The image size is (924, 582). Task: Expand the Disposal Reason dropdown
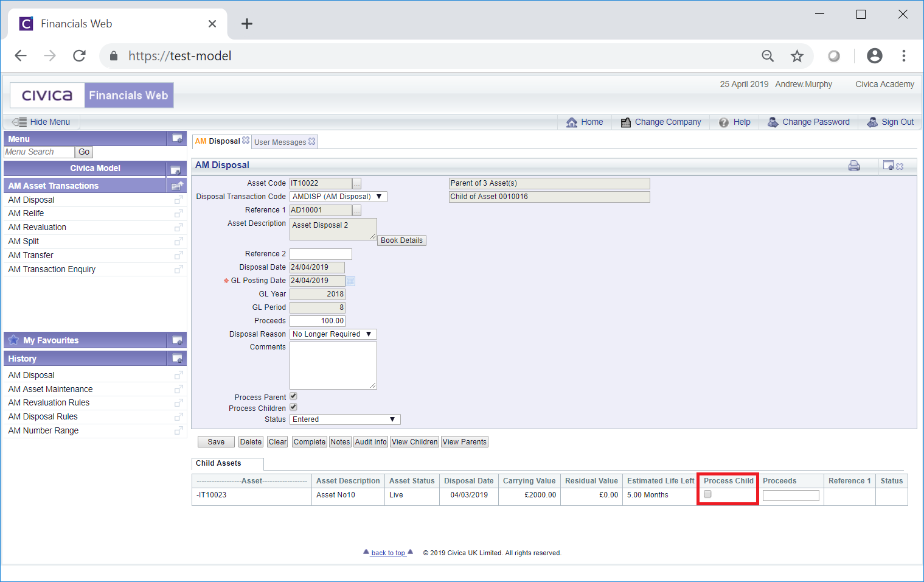(x=333, y=334)
